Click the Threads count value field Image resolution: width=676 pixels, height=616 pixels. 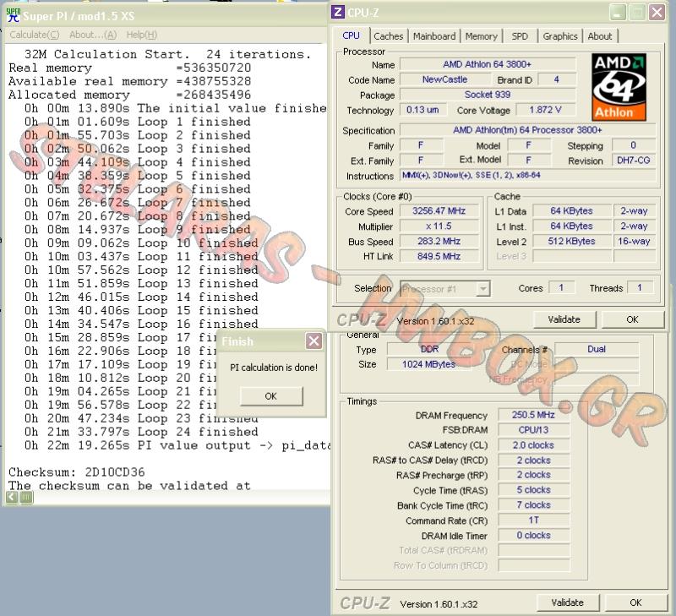(641, 287)
